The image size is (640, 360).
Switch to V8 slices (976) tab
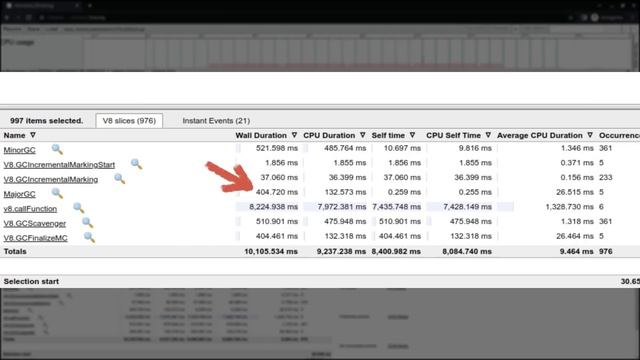coord(129,121)
